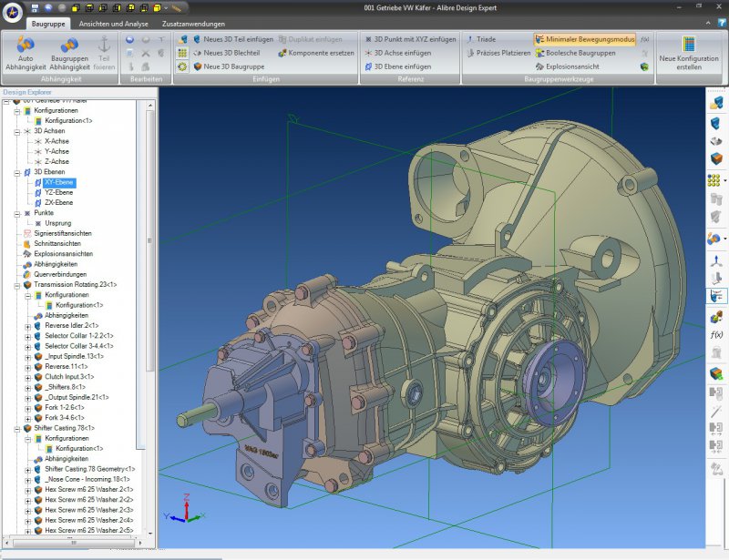This screenshot has height=560, width=729.
Task: Select Ursprung point in tree
Action: point(58,223)
